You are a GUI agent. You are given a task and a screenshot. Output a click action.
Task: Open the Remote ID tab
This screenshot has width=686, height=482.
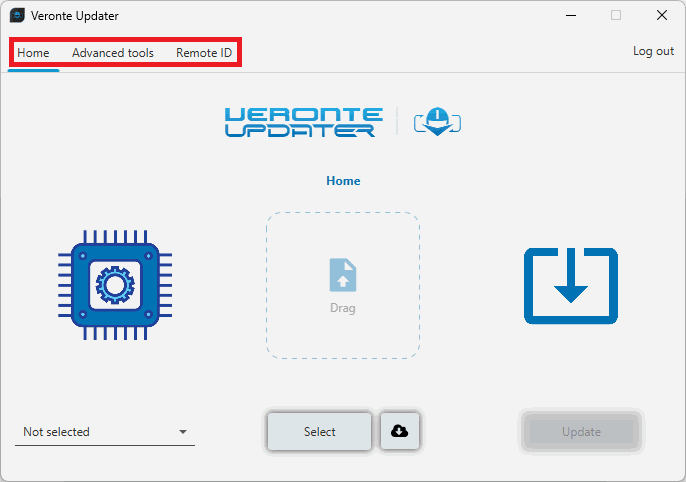tap(204, 53)
